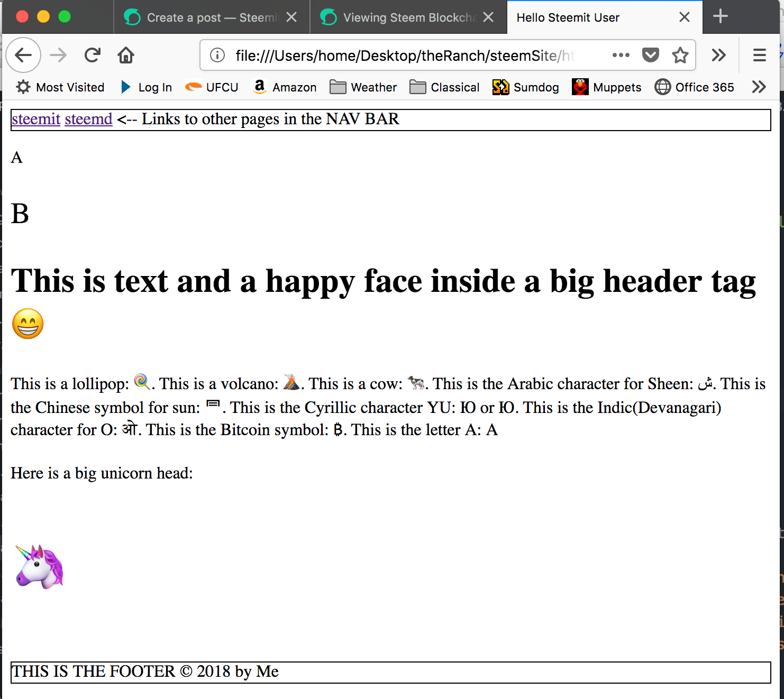Reload the current page

(93, 55)
